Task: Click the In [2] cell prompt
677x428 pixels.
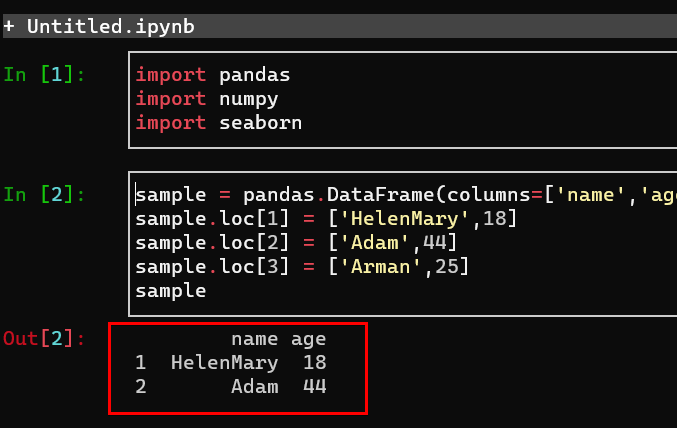Action: tap(44, 195)
